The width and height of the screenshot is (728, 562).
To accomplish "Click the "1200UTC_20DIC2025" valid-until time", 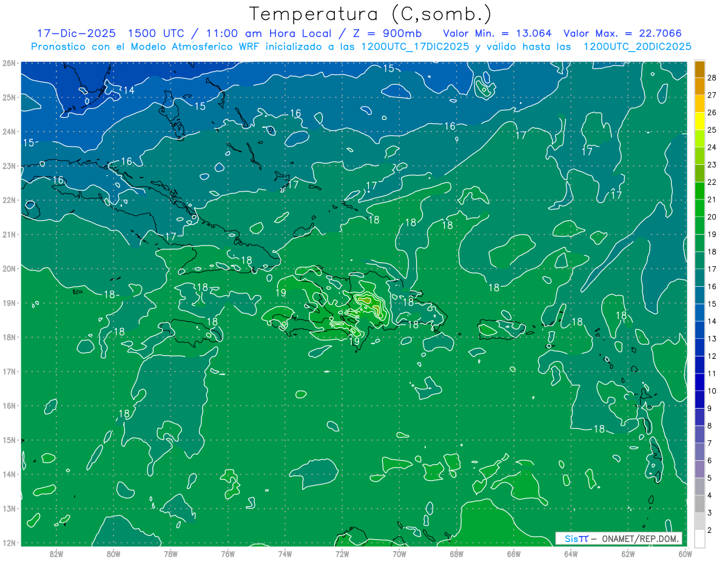I will coord(638,47).
